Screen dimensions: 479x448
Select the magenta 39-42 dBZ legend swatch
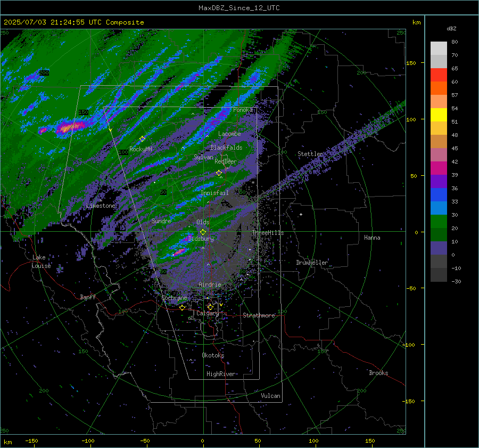439,168
